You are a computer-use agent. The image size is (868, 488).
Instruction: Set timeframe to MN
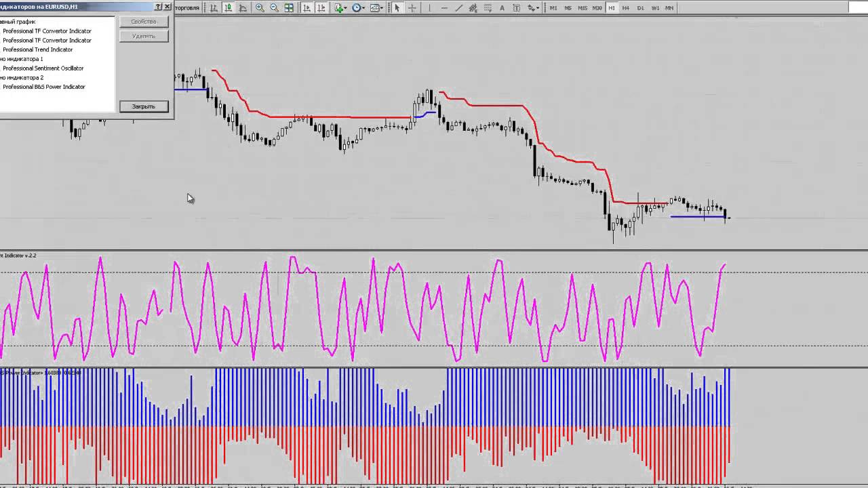pyautogui.click(x=669, y=8)
